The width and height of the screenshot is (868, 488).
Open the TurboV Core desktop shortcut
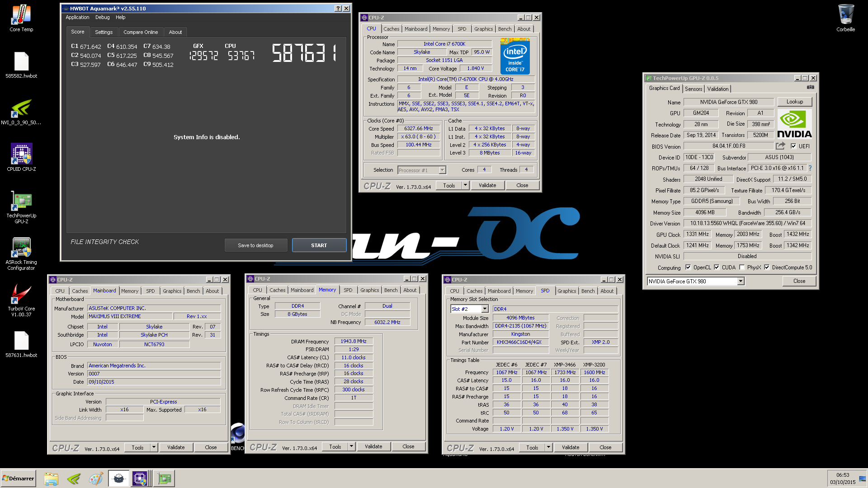click(x=21, y=300)
